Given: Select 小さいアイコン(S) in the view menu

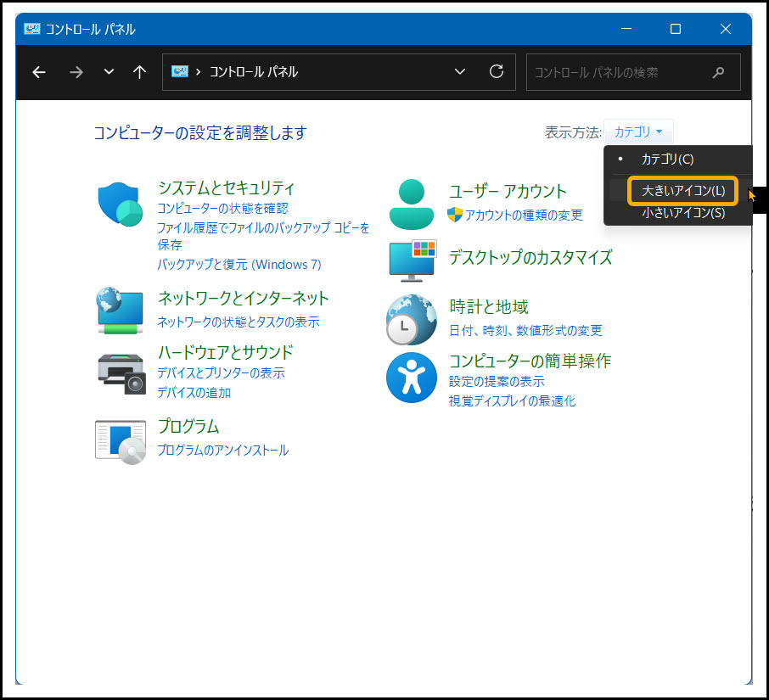Looking at the screenshot, I should [x=683, y=213].
